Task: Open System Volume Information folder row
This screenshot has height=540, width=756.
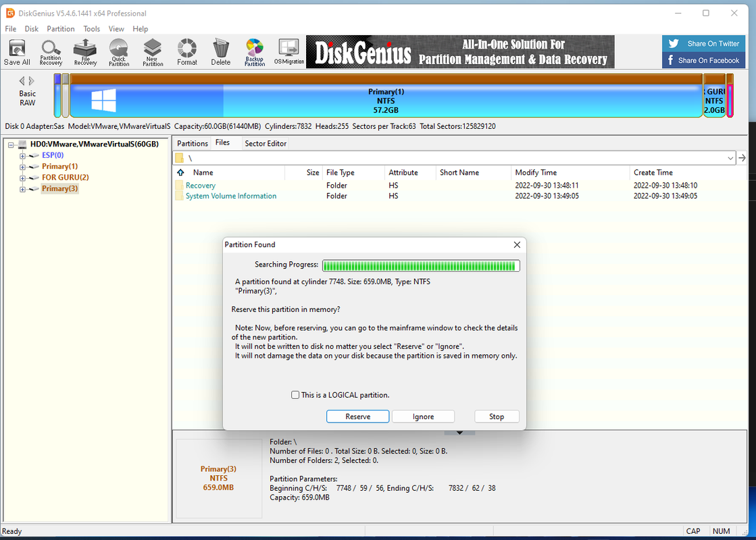Action: (x=460, y=196)
